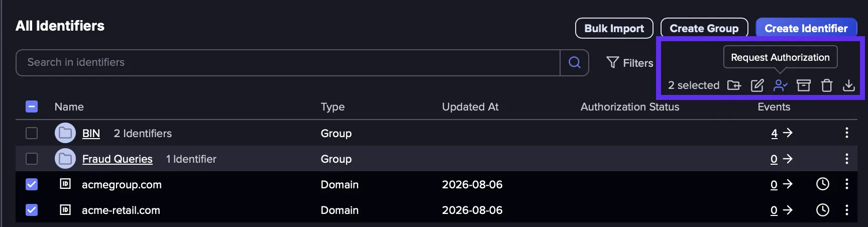
Task: Uncheck the acmegroup.com checkbox
Action: 32,184
